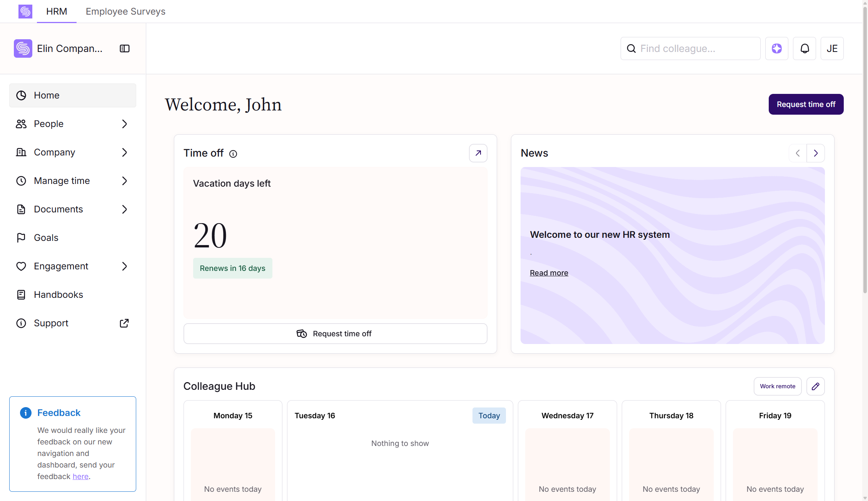
Task: Show next news item arrow
Action: point(816,153)
